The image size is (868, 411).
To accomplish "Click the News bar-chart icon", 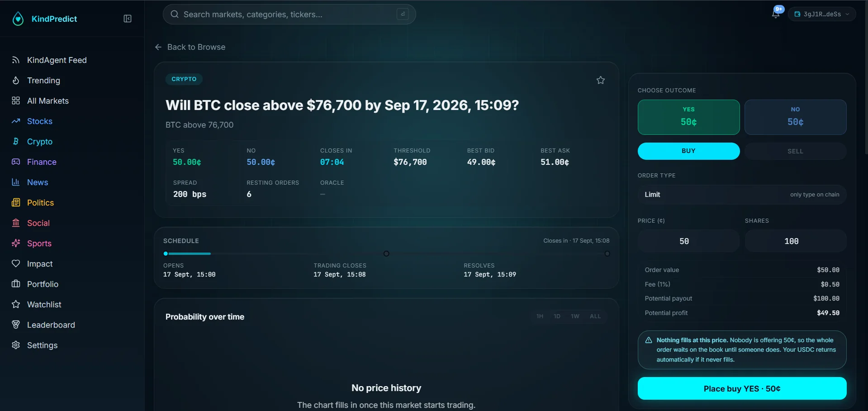I will pos(16,182).
